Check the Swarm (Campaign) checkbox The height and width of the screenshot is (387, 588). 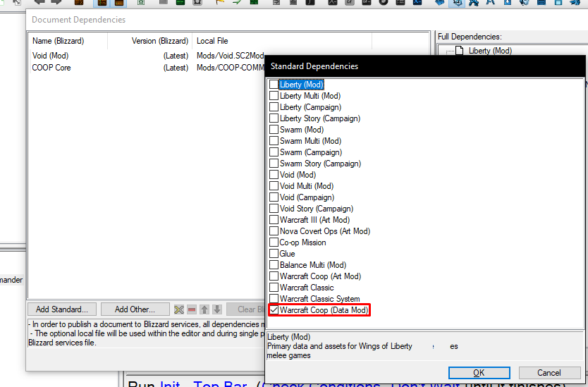[x=274, y=152]
